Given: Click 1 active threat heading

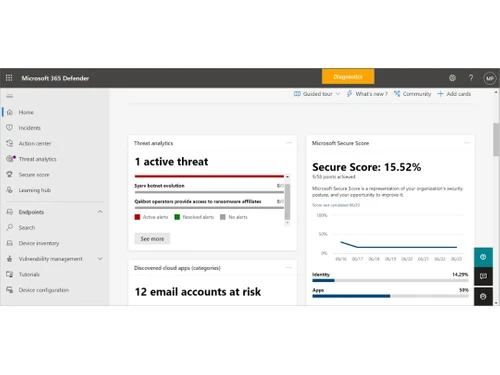Looking at the screenshot, I should [171, 162].
